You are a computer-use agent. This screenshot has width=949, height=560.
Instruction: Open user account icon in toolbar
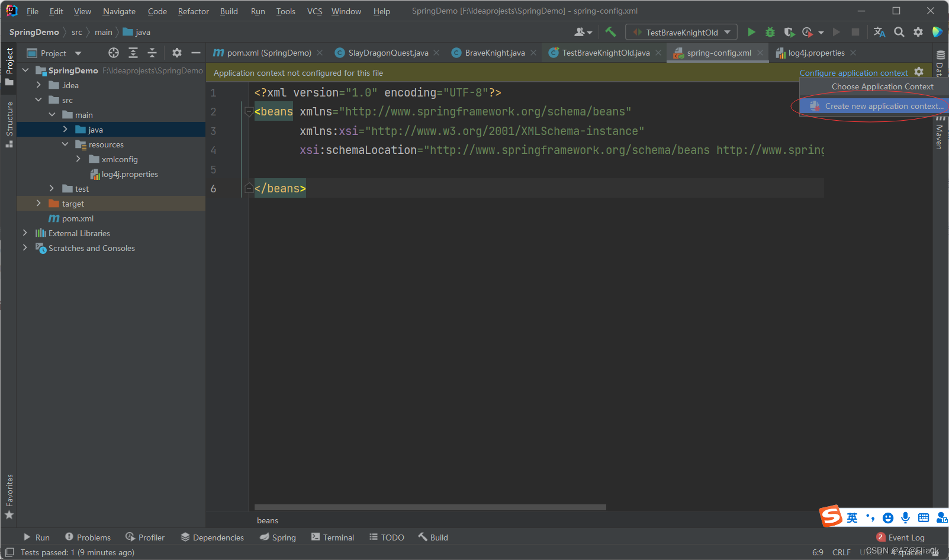coord(583,32)
